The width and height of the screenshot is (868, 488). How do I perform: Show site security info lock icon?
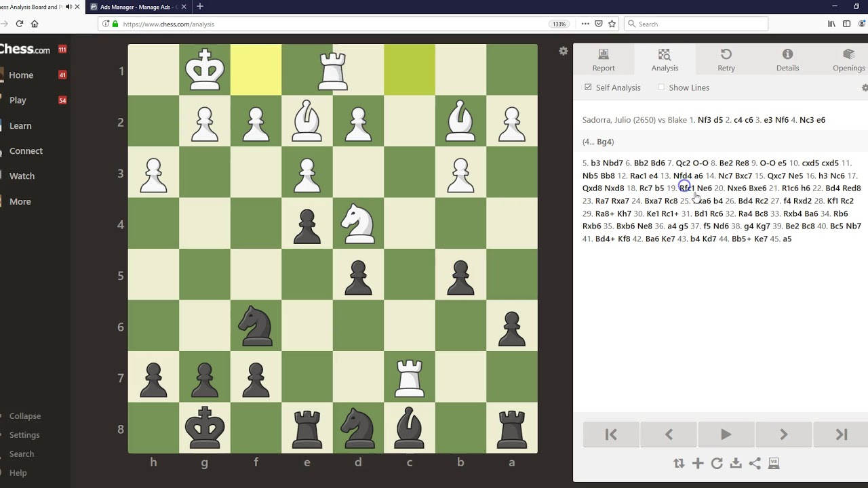(x=115, y=24)
